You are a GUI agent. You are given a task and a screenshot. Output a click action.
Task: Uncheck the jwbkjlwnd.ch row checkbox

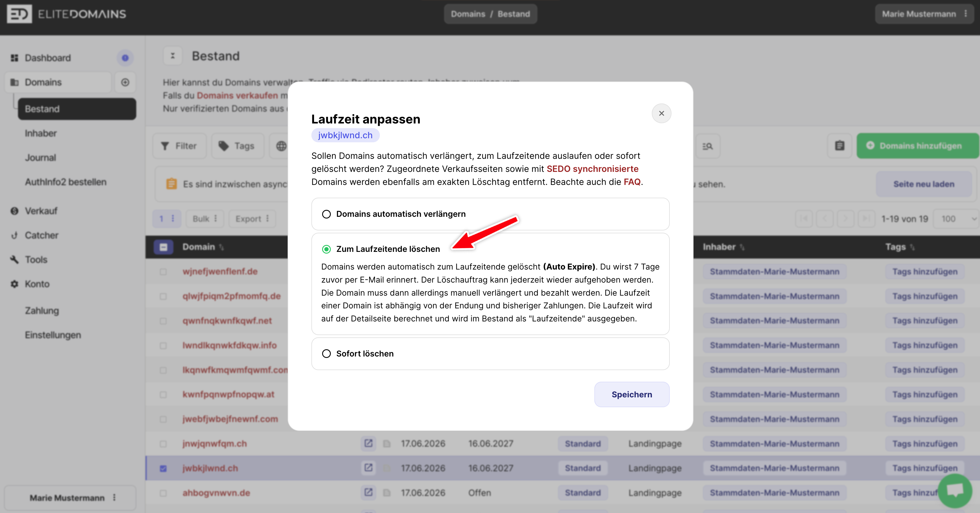[163, 468]
